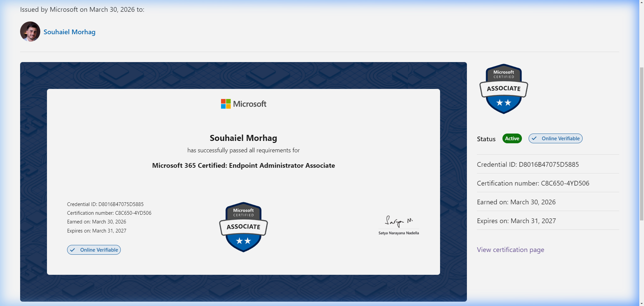Image resolution: width=644 pixels, height=306 pixels.
Task: Click the Microsoft logo on the certificate
Action: (244, 104)
